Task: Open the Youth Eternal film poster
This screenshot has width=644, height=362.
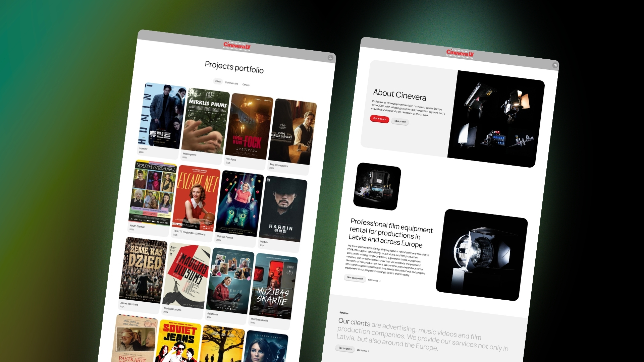Action: tap(153, 193)
